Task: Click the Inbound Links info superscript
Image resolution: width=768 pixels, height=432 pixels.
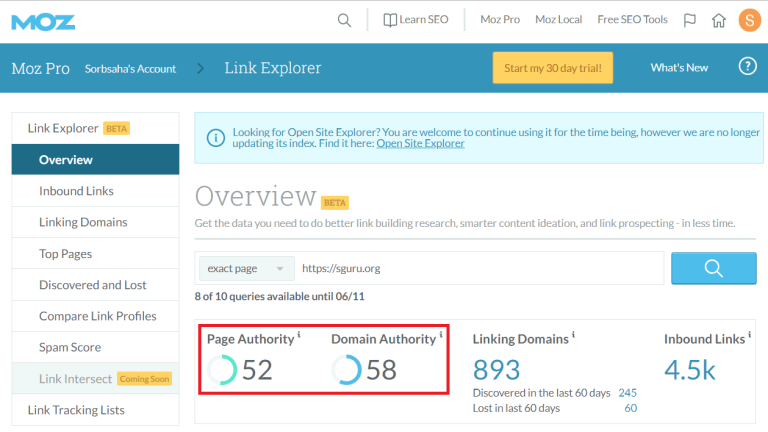Action: (x=749, y=335)
